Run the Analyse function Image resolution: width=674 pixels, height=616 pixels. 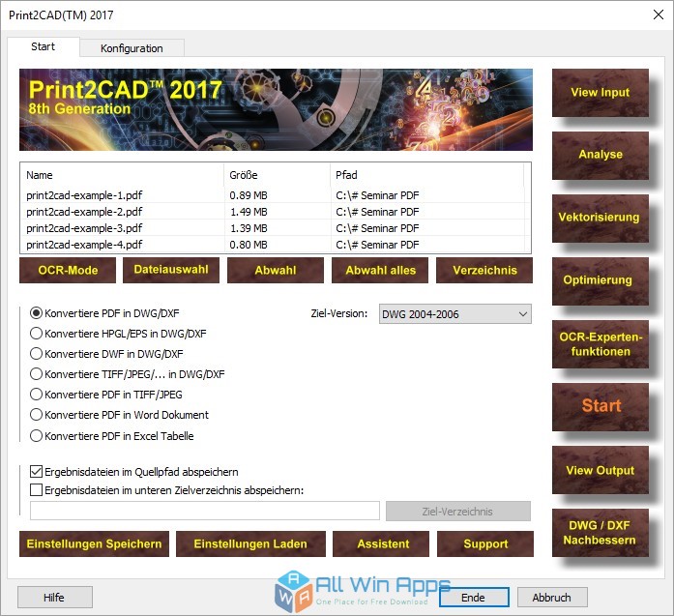pos(601,155)
